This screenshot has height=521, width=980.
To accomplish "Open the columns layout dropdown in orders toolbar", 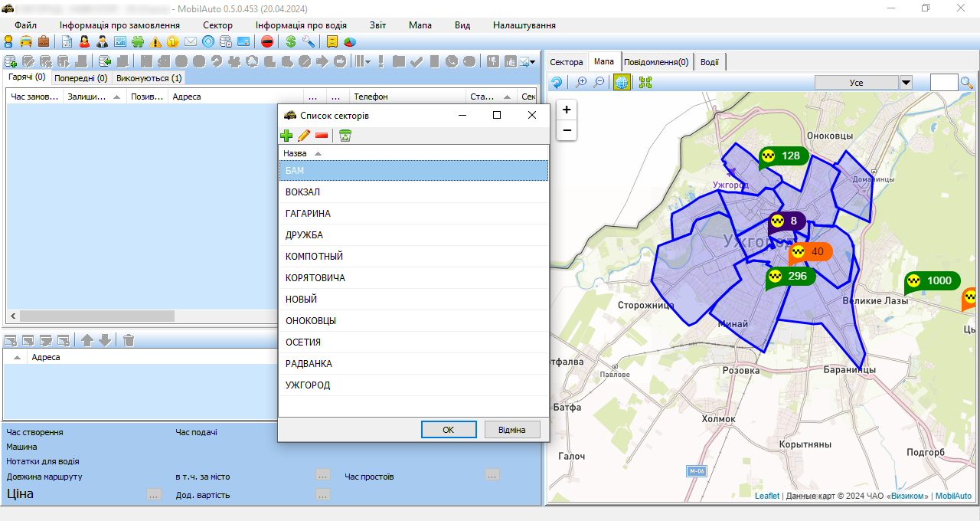I will 362,62.
